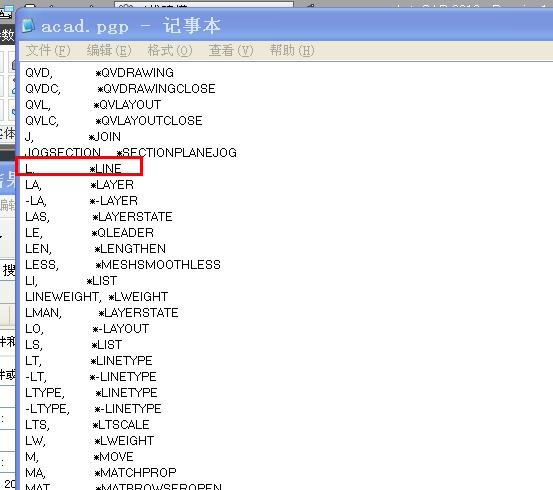Click the LESS, *MESHSMOOTHLESS entry
This screenshot has width=553, height=490.
pos(123,265)
